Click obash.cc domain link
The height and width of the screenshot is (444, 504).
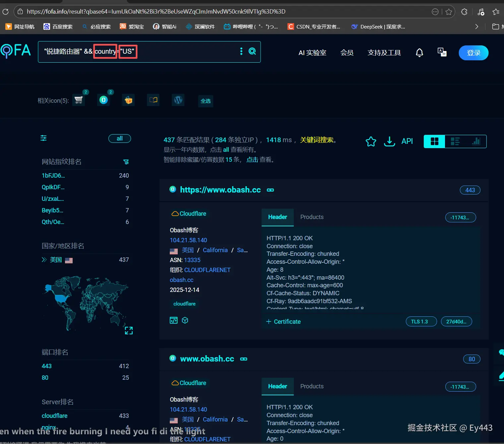(x=181, y=280)
